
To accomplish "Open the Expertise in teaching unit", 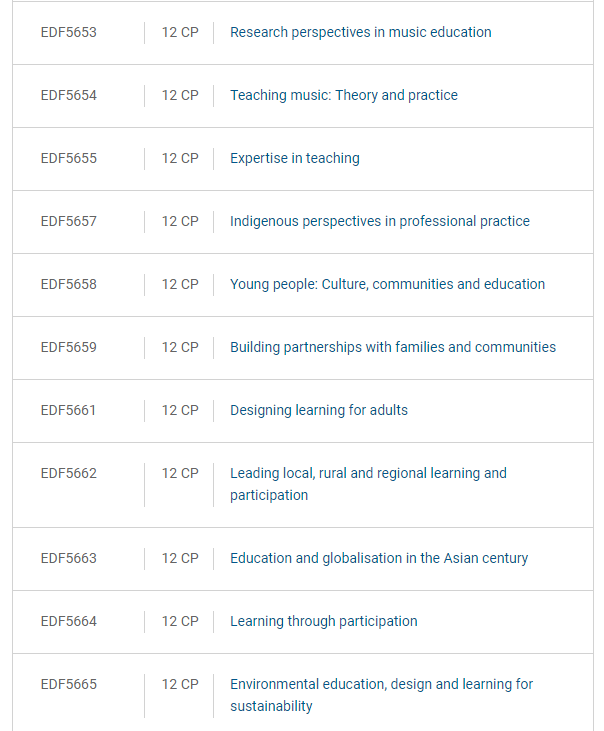I will coord(294,158).
